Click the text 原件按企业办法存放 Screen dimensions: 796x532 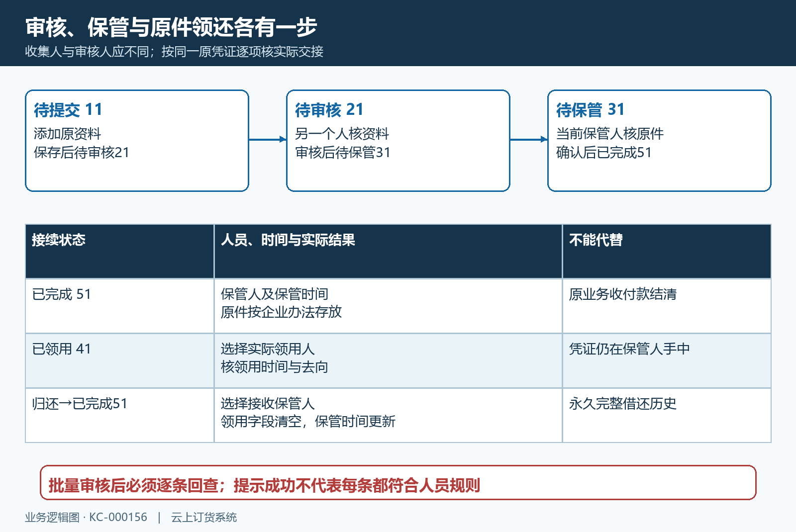tap(281, 312)
